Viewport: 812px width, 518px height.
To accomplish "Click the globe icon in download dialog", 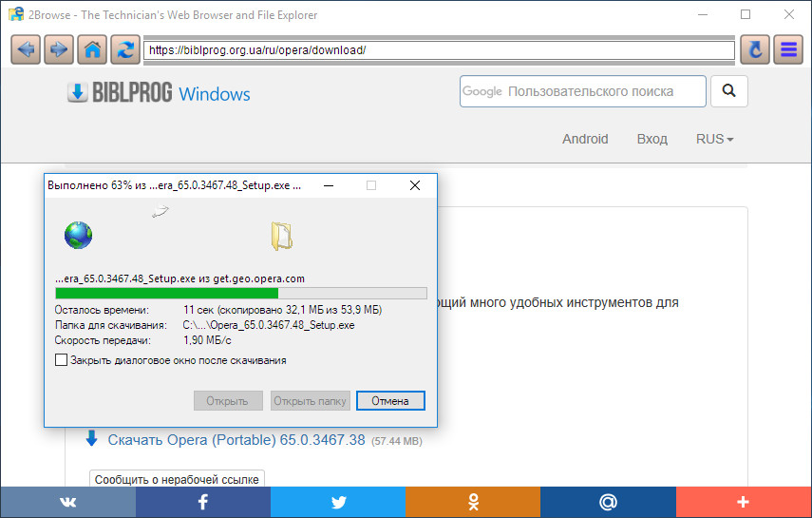I will pos(78,236).
